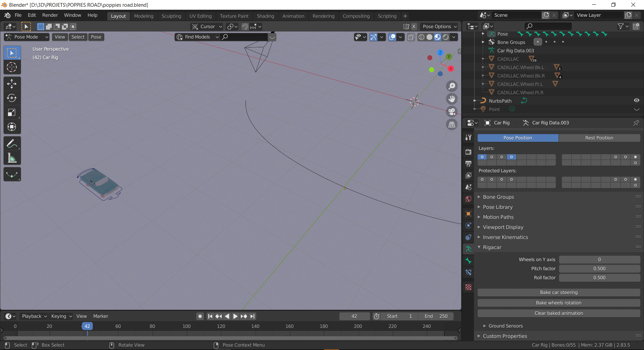Expand the Bone Groups panel
This screenshot has height=350, width=644.
(499, 197)
